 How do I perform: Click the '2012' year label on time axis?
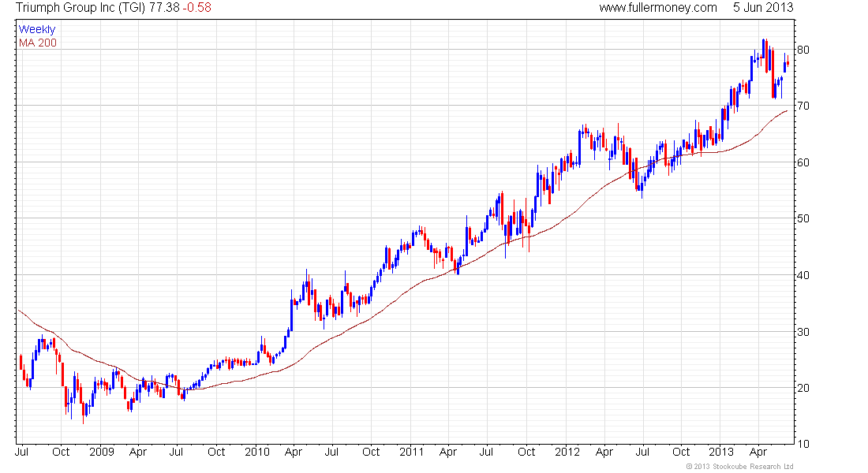[567, 452]
